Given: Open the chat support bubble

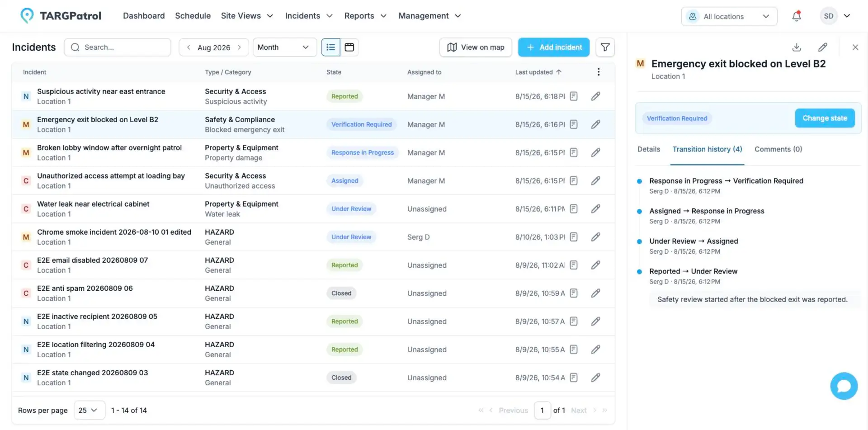Looking at the screenshot, I should point(844,386).
